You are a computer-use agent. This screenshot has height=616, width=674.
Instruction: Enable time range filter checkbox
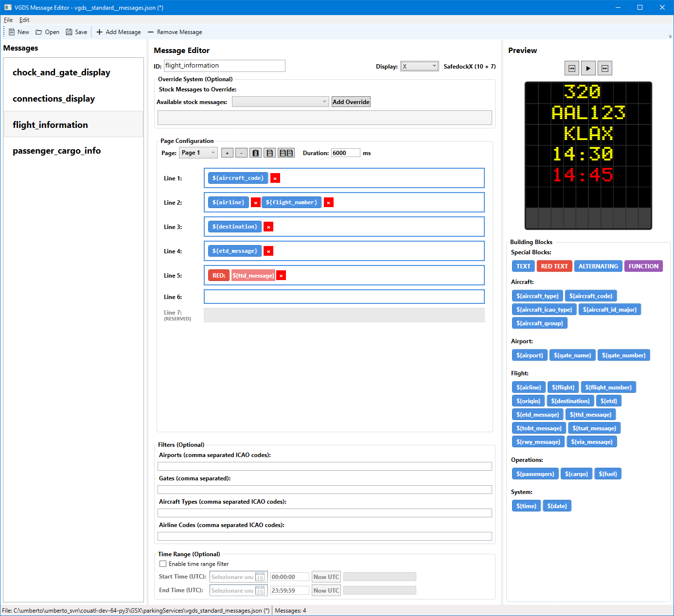click(163, 564)
